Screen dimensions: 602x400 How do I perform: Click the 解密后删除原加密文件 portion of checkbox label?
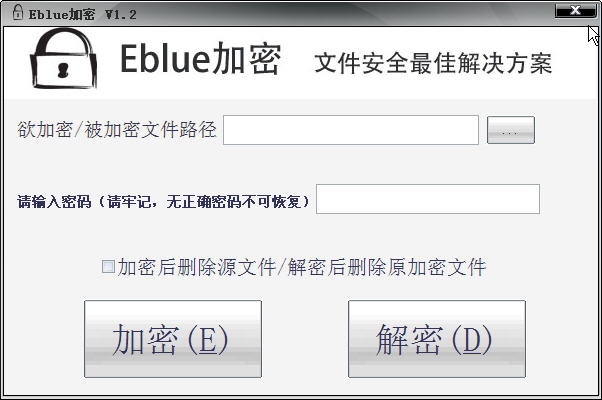click(387, 267)
